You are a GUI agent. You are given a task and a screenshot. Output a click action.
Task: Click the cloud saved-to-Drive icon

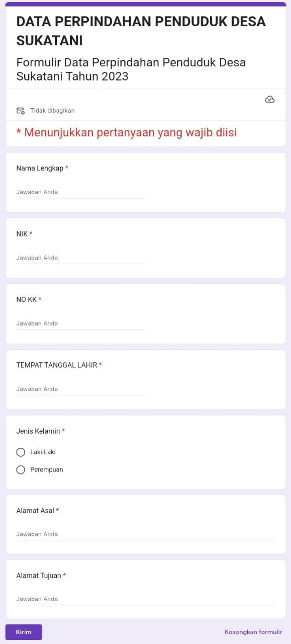coord(270,99)
